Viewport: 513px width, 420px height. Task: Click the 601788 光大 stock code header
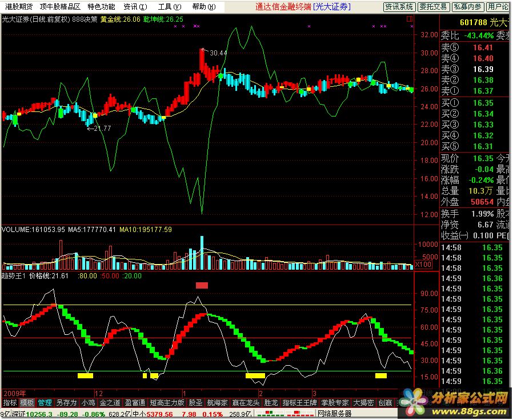coord(483,23)
